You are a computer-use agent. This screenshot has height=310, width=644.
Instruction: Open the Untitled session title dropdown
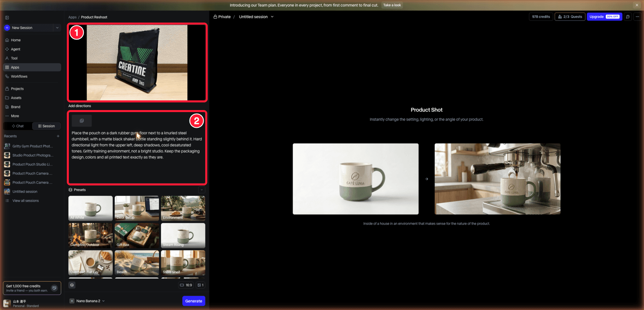pos(256,17)
